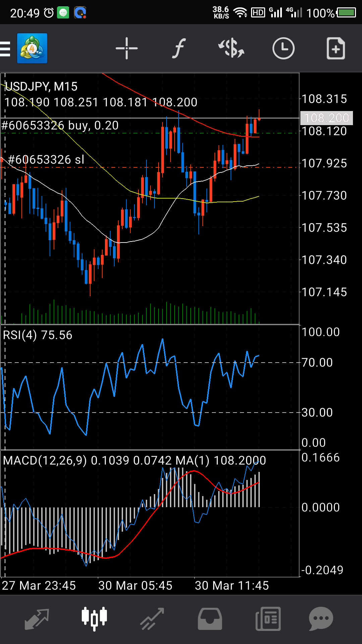Activate the crosshair tool

click(127, 48)
